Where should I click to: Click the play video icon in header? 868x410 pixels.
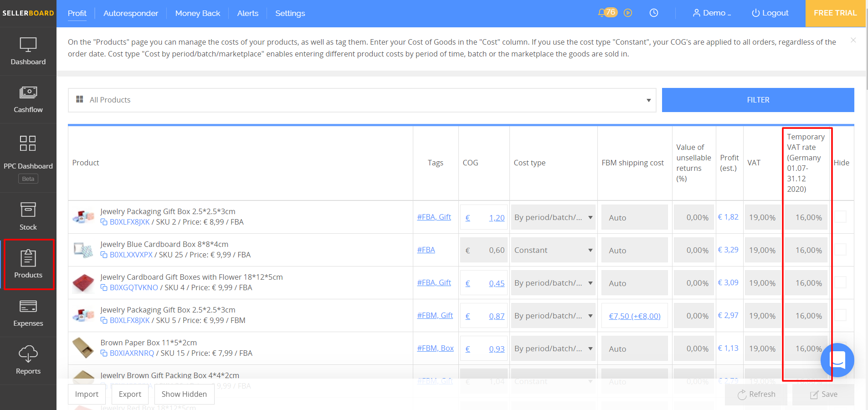pyautogui.click(x=628, y=13)
